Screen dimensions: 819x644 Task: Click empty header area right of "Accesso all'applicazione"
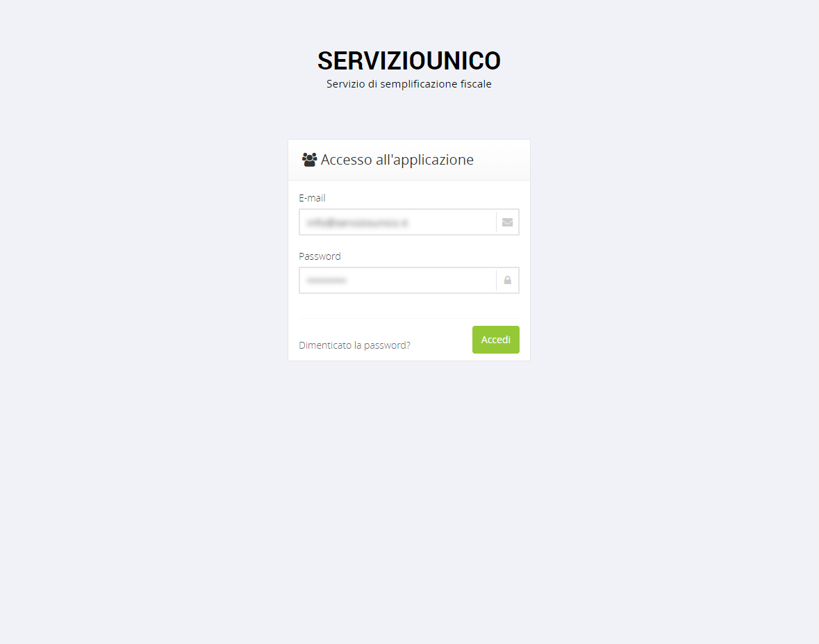[x=500, y=160]
